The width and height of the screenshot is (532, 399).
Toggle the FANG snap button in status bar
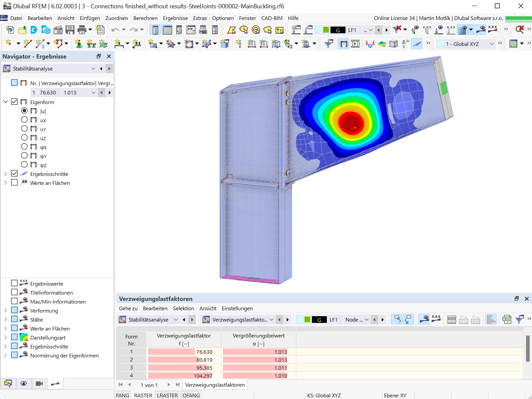point(123,395)
